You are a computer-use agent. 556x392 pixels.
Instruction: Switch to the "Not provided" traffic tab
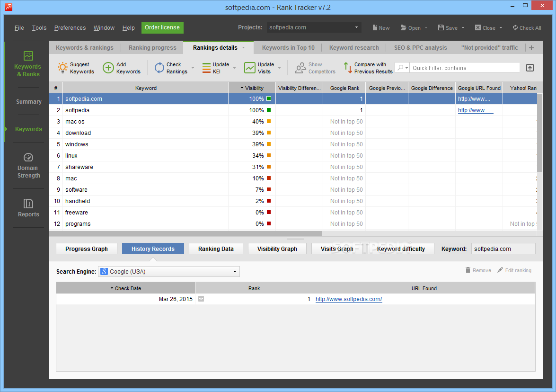489,47
